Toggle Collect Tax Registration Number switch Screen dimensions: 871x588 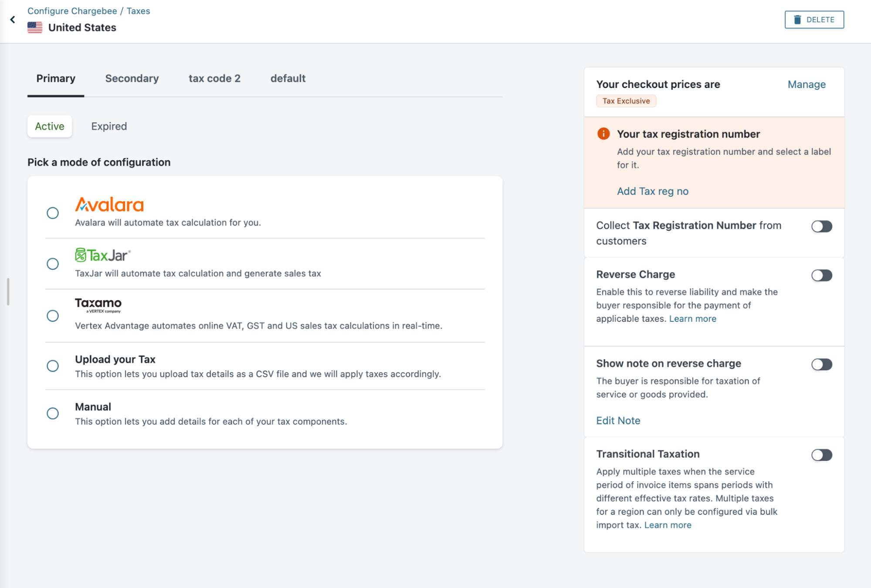tap(821, 226)
